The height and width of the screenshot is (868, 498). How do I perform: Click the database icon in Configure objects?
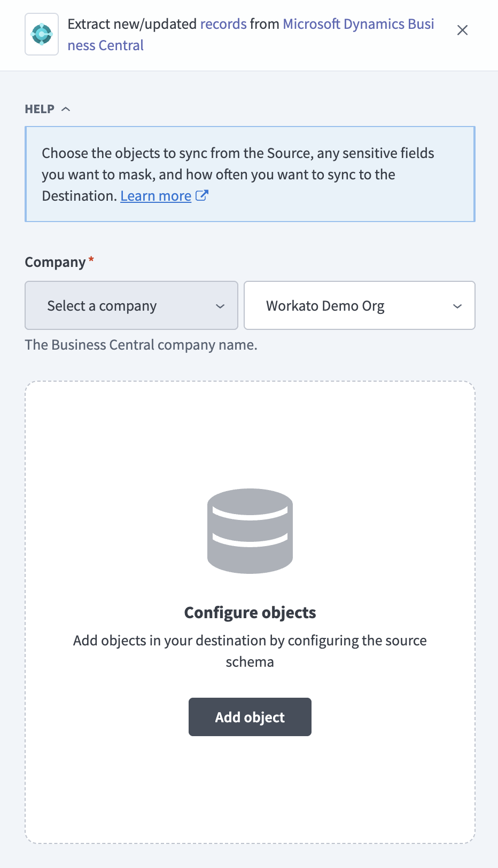(x=250, y=531)
